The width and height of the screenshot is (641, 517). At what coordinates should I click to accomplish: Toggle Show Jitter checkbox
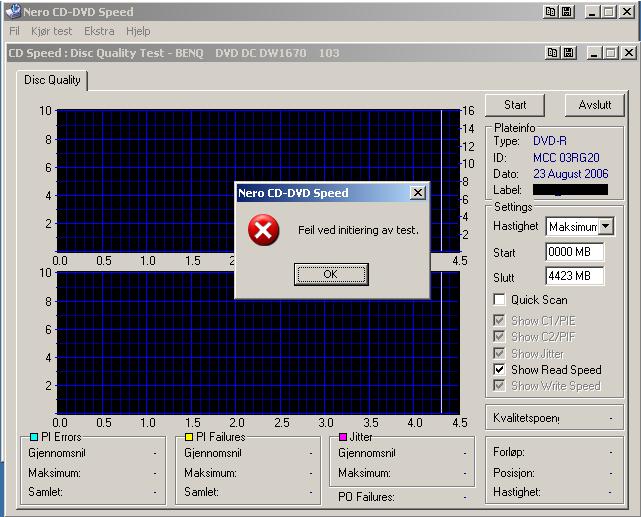[499, 353]
